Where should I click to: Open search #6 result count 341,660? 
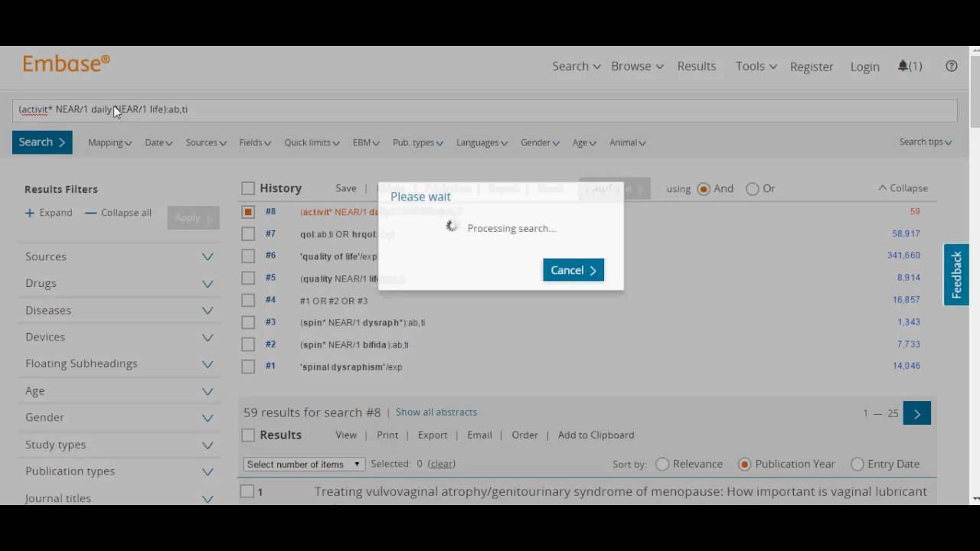click(x=903, y=256)
